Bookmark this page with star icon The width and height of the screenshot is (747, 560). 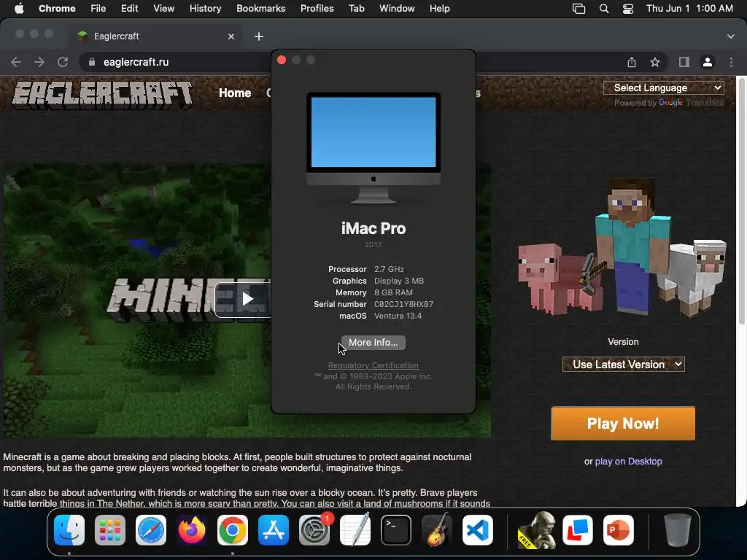(x=655, y=62)
